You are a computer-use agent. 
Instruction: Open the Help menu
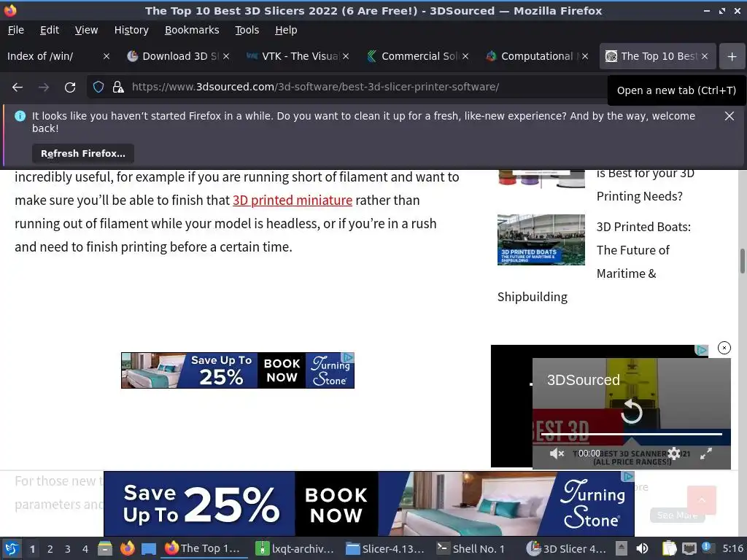click(286, 30)
